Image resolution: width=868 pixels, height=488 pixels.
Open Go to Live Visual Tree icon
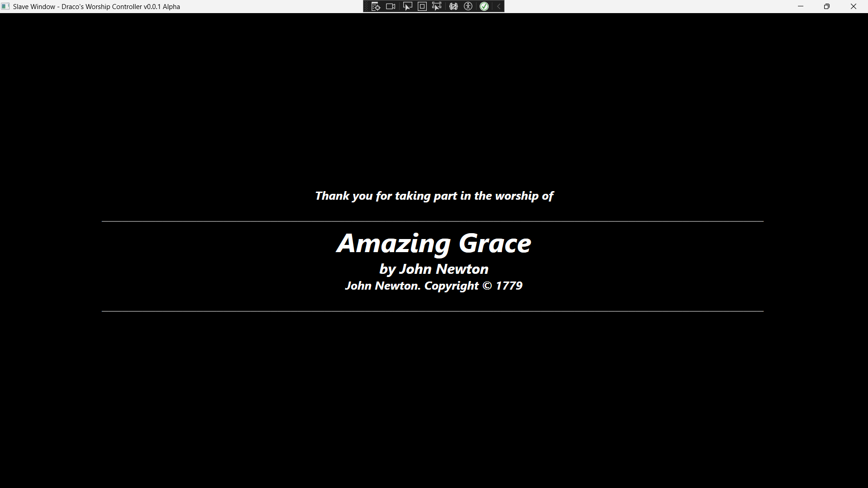(376, 6)
